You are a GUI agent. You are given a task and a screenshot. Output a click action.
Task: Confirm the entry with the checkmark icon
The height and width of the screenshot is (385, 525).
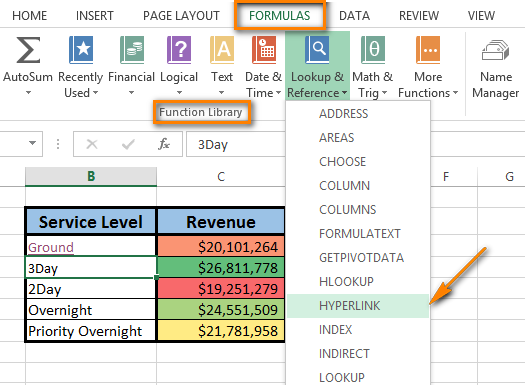coord(128,144)
